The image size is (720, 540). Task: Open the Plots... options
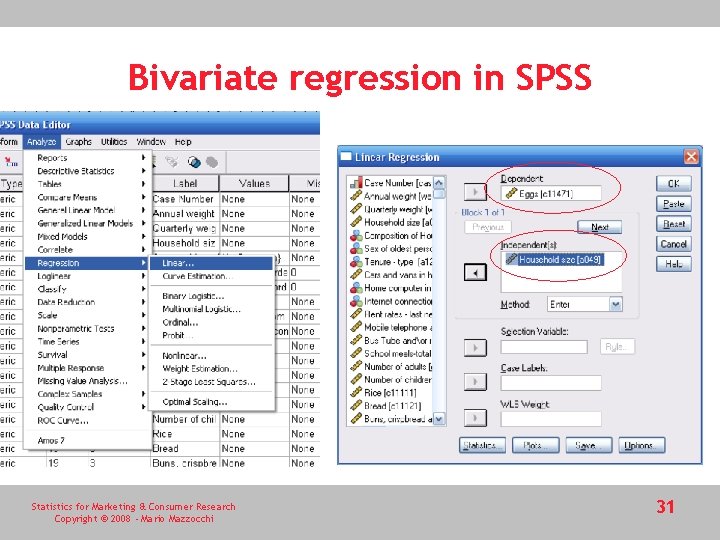pos(535,445)
